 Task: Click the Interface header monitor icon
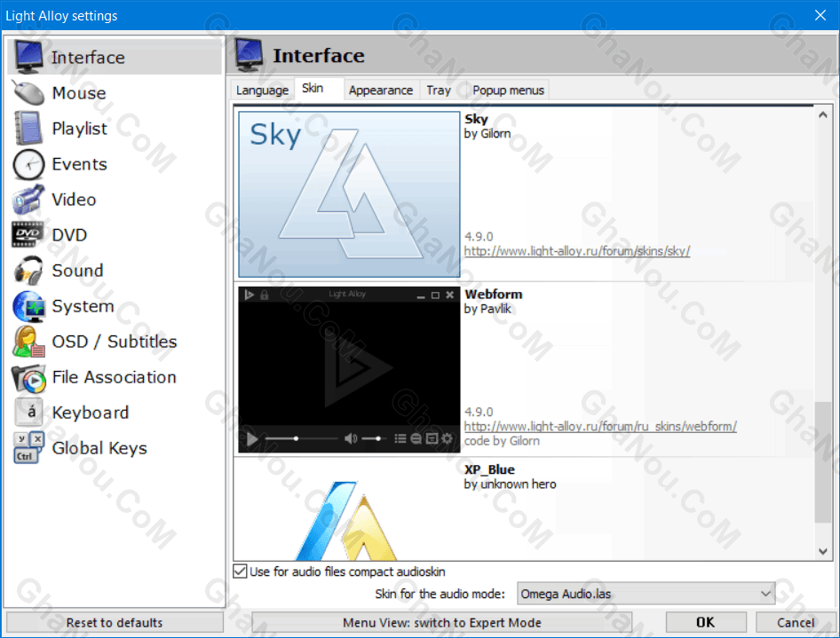pyautogui.click(x=250, y=55)
